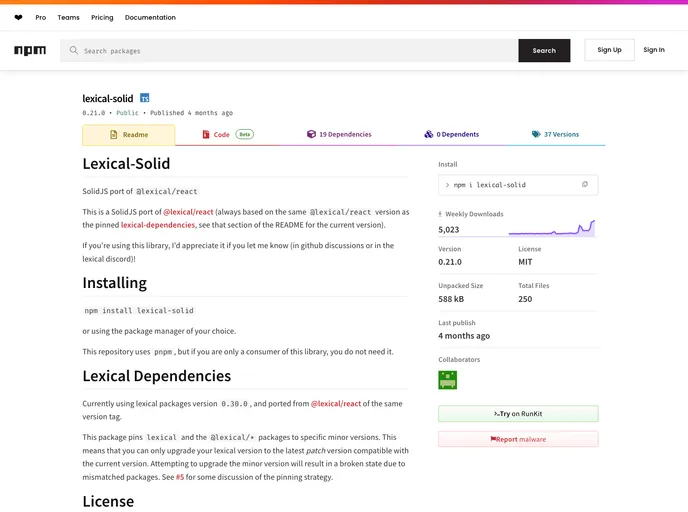Click the Installing heading
Image resolution: width=688 pixels, height=512 pixels.
pos(115,283)
